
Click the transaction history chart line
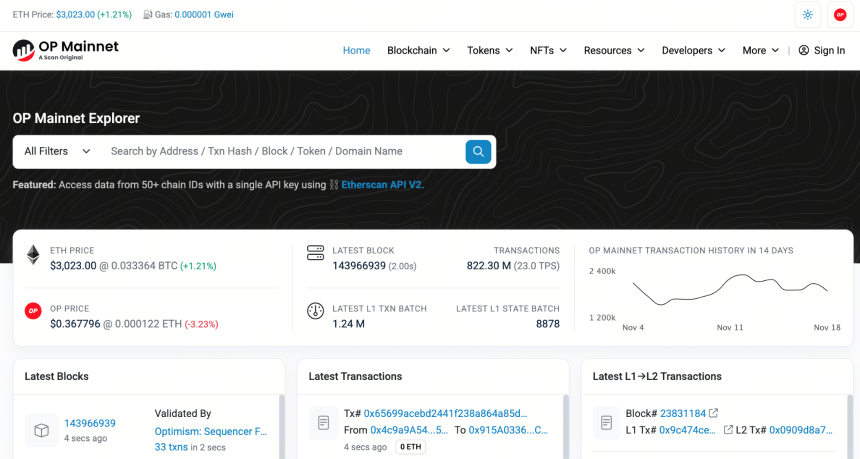(730, 289)
